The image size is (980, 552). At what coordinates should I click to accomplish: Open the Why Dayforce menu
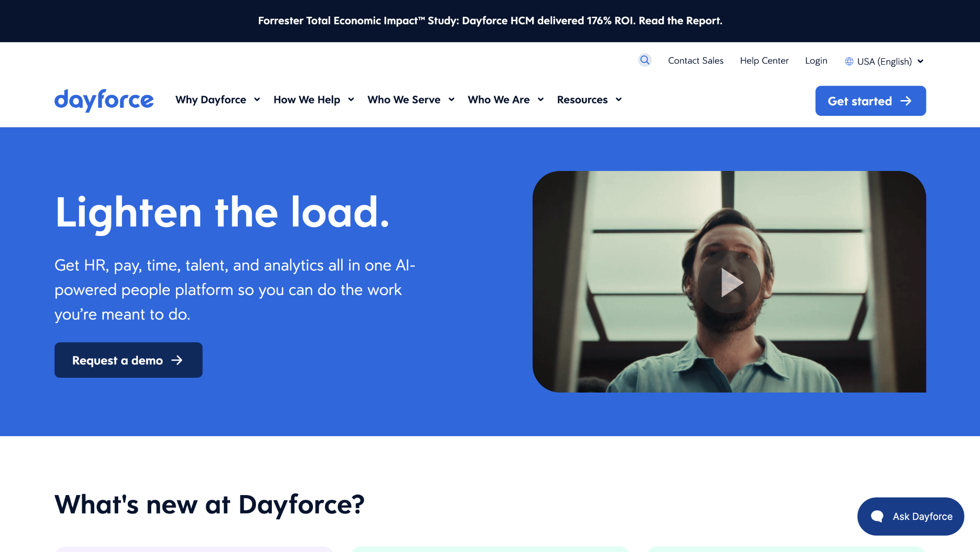[211, 100]
